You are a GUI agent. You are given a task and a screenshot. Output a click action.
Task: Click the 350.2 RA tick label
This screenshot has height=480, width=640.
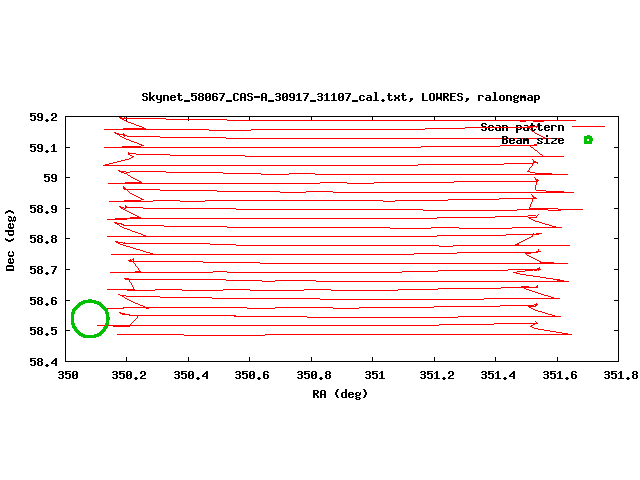pyautogui.click(x=129, y=375)
